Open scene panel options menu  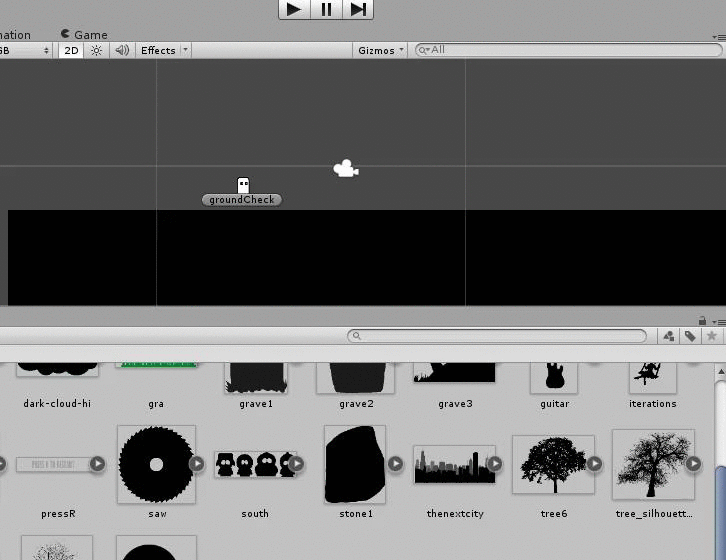tap(719, 37)
